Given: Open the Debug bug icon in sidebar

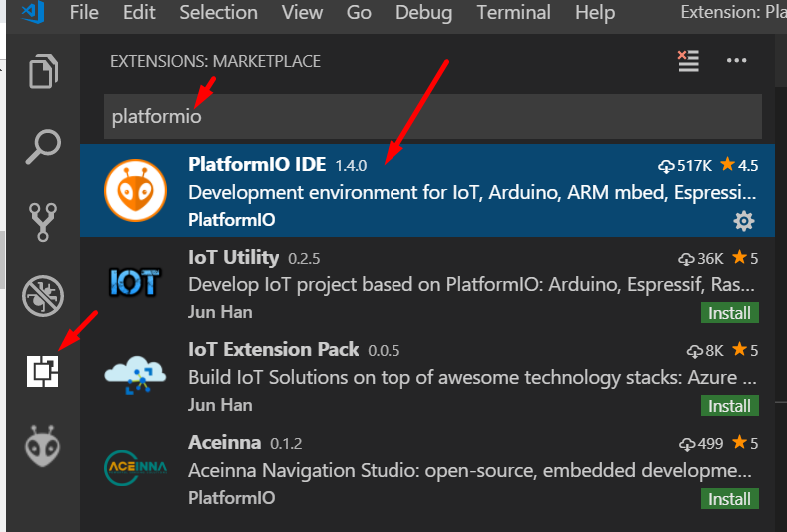Looking at the screenshot, I should pyautogui.click(x=43, y=296).
